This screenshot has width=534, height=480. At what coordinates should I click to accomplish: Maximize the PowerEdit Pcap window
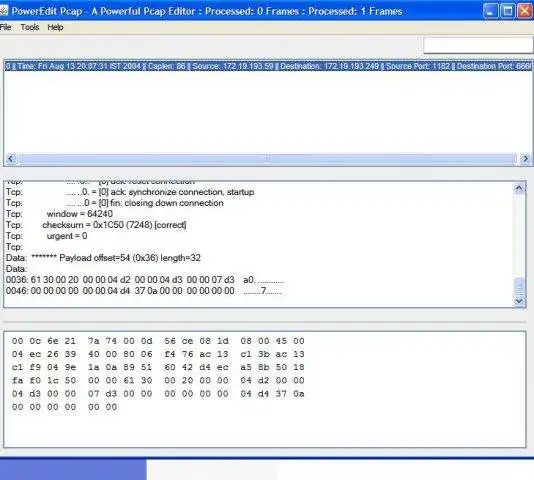coord(508,11)
